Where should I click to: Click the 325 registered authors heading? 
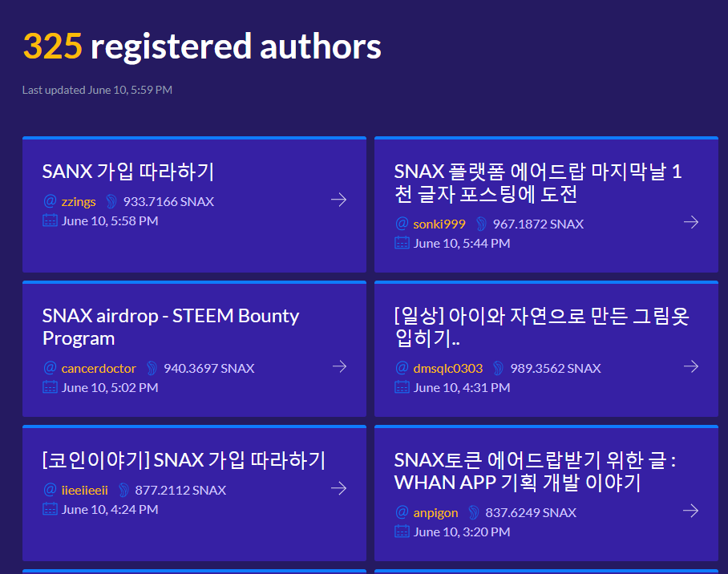click(202, 46)
